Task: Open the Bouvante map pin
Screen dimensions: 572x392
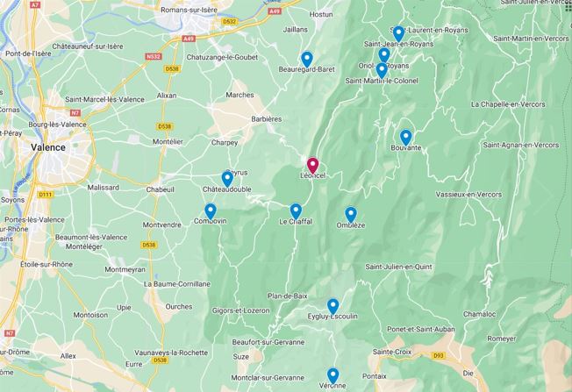Action: [x=405, y=138]
